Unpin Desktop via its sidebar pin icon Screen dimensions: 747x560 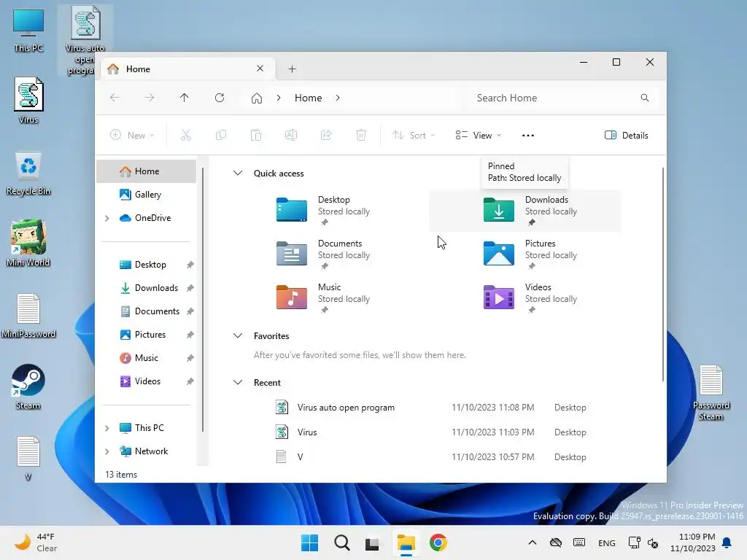190,265
